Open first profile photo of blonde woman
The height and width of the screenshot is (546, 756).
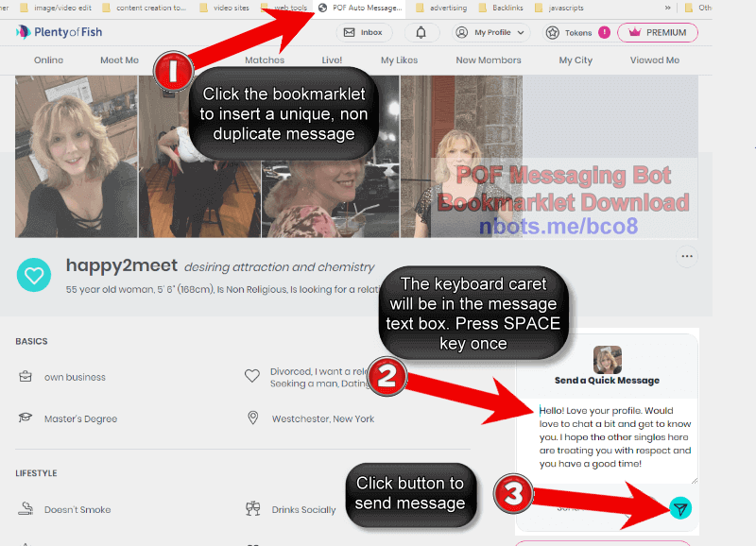(x=77, y=156)
